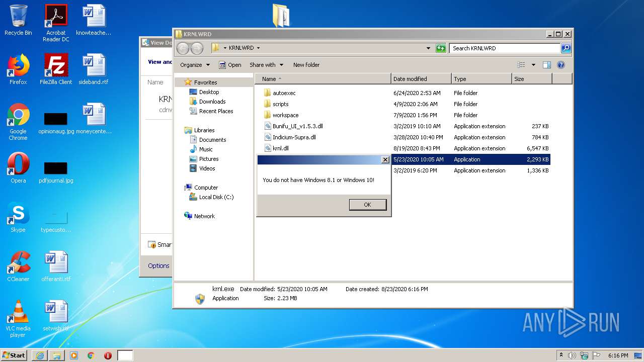Click the taskbar clock showing 6:16 PM

618,355
